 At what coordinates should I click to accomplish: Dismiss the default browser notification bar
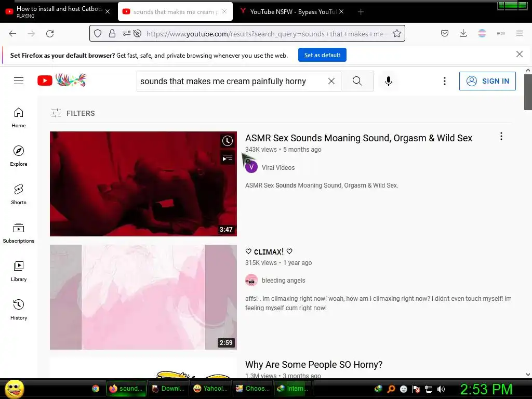click(x=520, y=54)
